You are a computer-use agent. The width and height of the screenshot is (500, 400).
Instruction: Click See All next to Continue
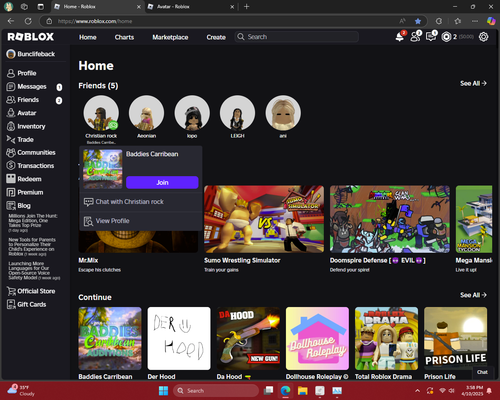[473, 295]
